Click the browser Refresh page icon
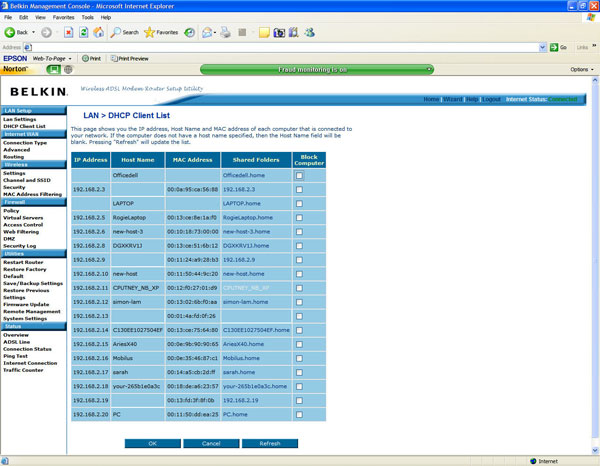The image size is (600, 466). point(84,32)
